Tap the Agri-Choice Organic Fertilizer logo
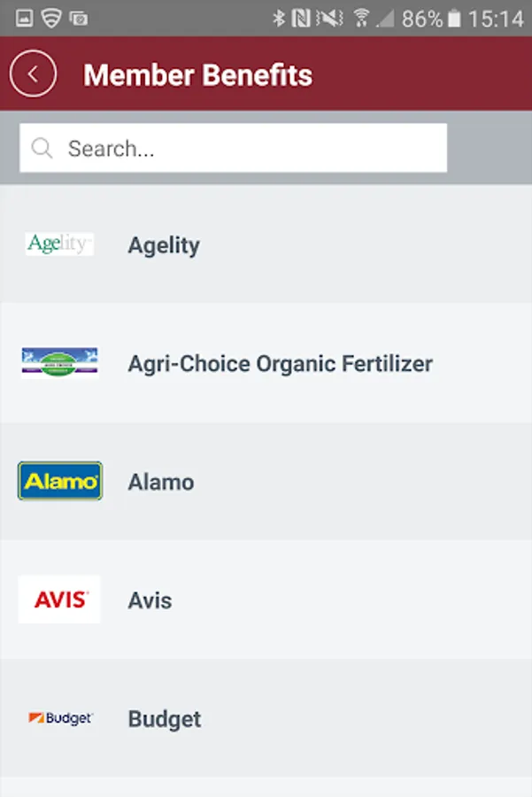Viewport: 532px width, 797px height. [59, 363]
